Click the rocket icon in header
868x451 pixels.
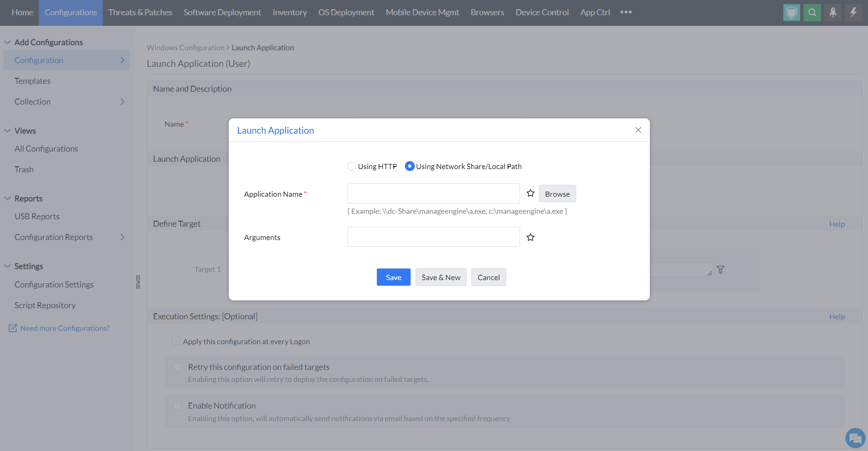[x=833, y=12]
